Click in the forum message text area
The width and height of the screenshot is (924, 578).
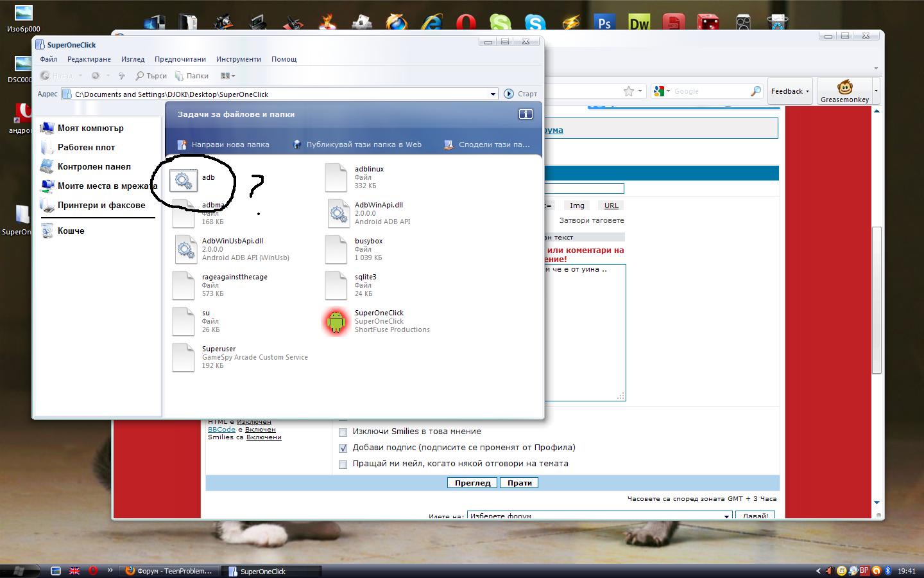(585, 332)
